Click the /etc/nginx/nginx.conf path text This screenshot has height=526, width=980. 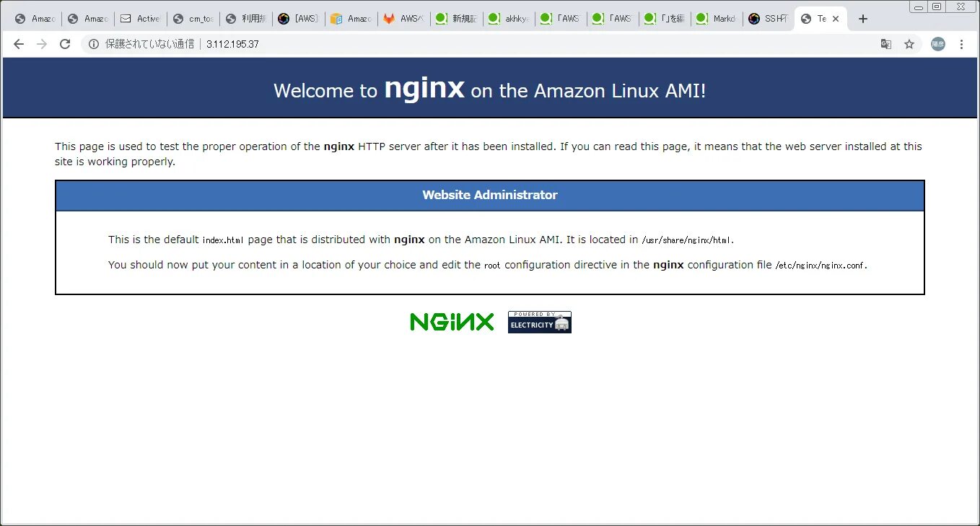click(x=820, y=266)
